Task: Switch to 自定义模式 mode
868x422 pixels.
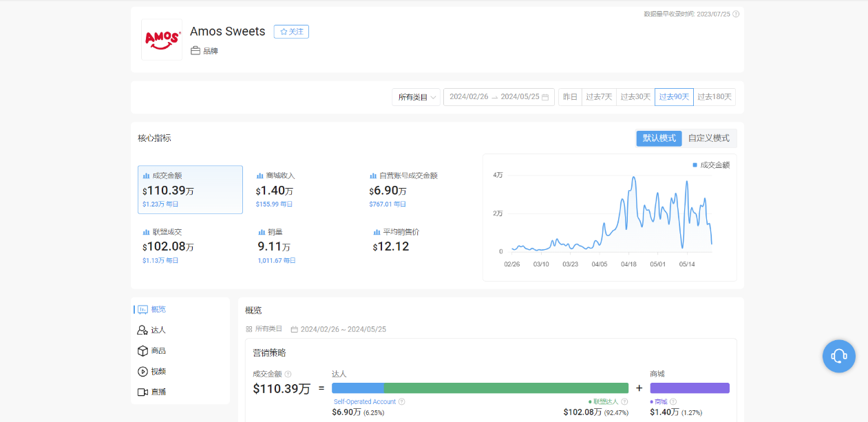Action: [710, 138]
